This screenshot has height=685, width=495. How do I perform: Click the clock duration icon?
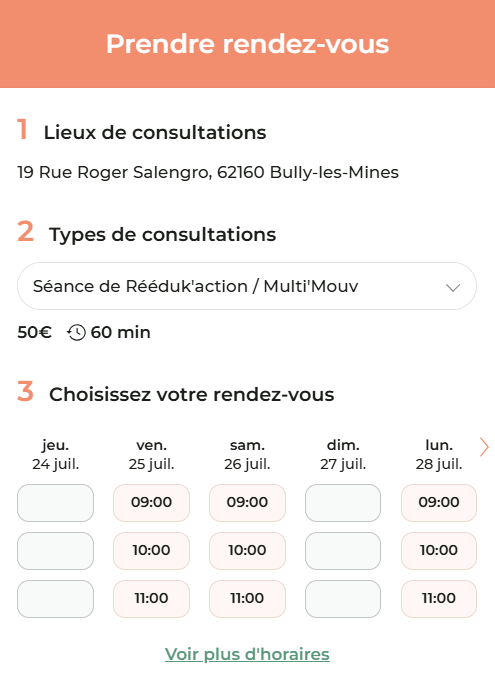(76, 332)
